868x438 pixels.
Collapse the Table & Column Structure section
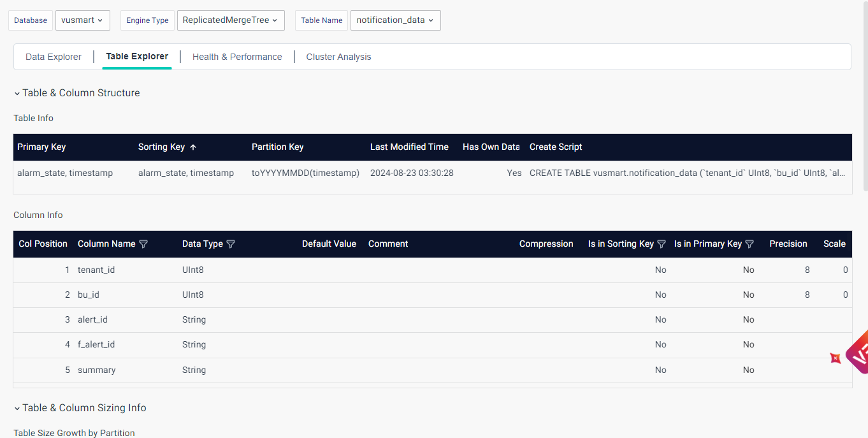17,93
